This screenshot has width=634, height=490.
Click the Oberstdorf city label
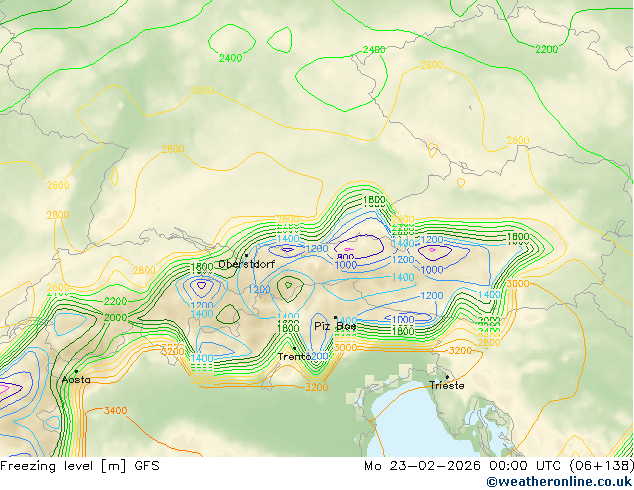[x=246, y=264]
